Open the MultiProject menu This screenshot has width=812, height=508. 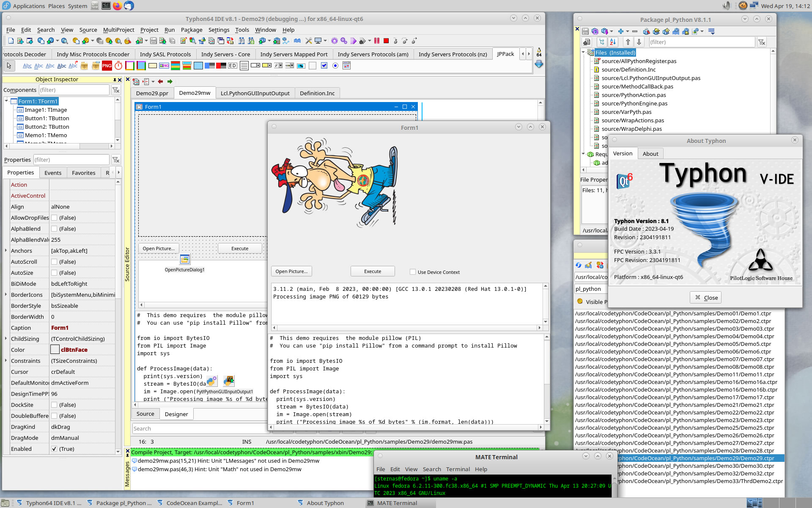coord(118,30)
